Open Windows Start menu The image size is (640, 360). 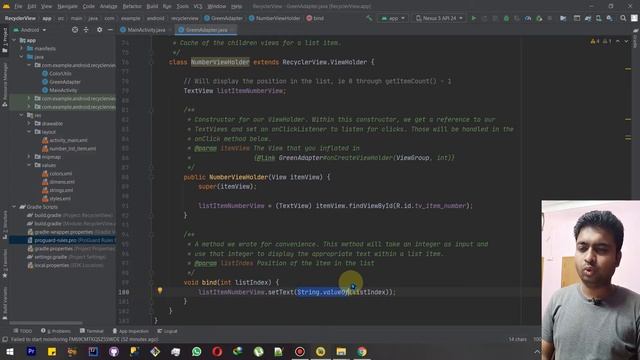point(9,351)
